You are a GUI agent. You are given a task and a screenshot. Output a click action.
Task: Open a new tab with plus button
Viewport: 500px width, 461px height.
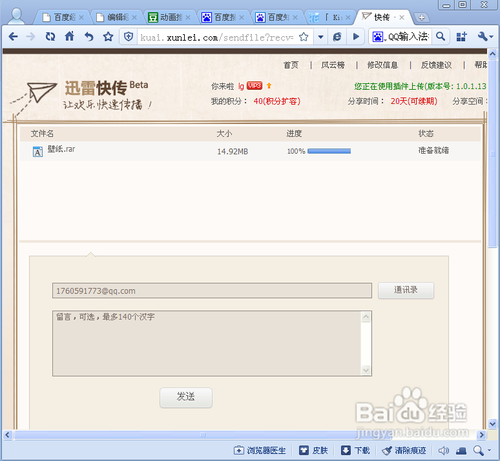pyautogui.click(x=421, y=18)
